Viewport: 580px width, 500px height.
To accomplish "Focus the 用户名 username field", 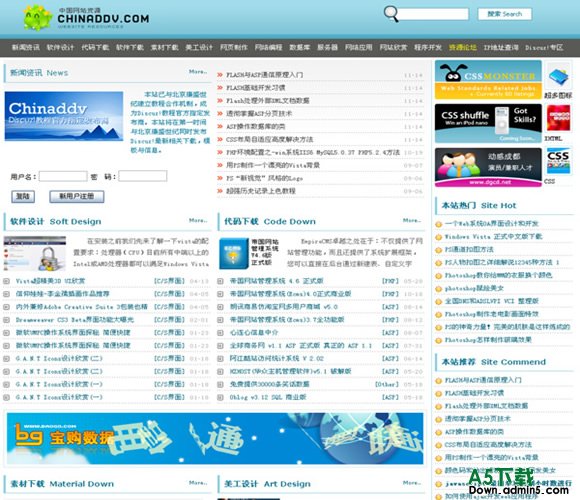I will (63, 176).
